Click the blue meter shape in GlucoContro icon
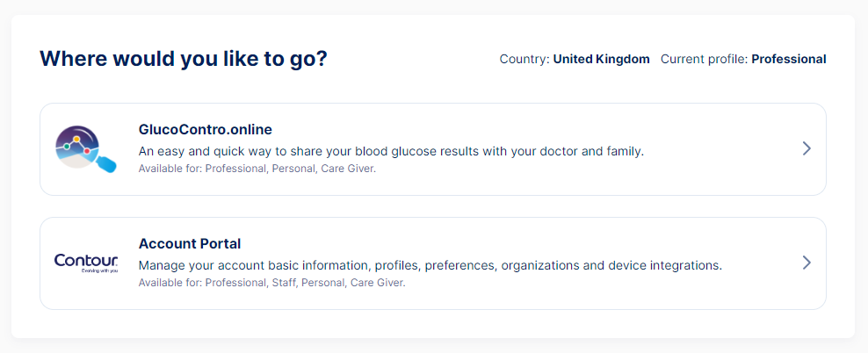Image resolution: width=868 pixels, height=353 pixels. (x=105, y=164)
